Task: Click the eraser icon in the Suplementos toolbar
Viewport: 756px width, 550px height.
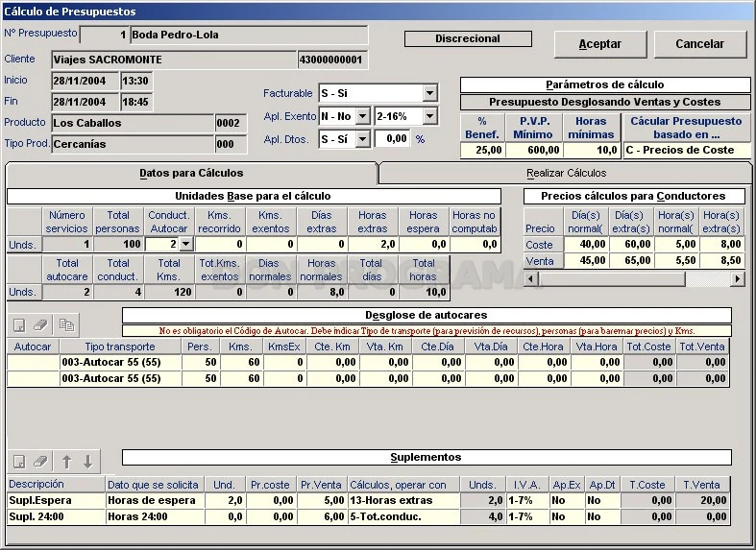Action: (x=41, y=462)
